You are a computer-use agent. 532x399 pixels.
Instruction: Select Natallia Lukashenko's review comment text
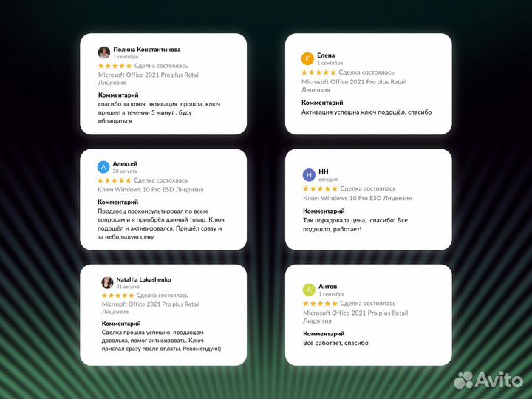tap(161, 341)
